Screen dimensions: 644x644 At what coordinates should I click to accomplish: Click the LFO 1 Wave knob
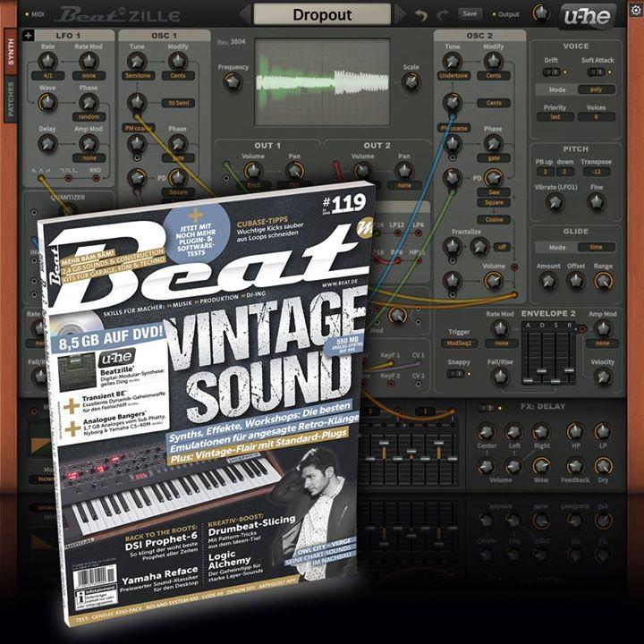(47, 103)
